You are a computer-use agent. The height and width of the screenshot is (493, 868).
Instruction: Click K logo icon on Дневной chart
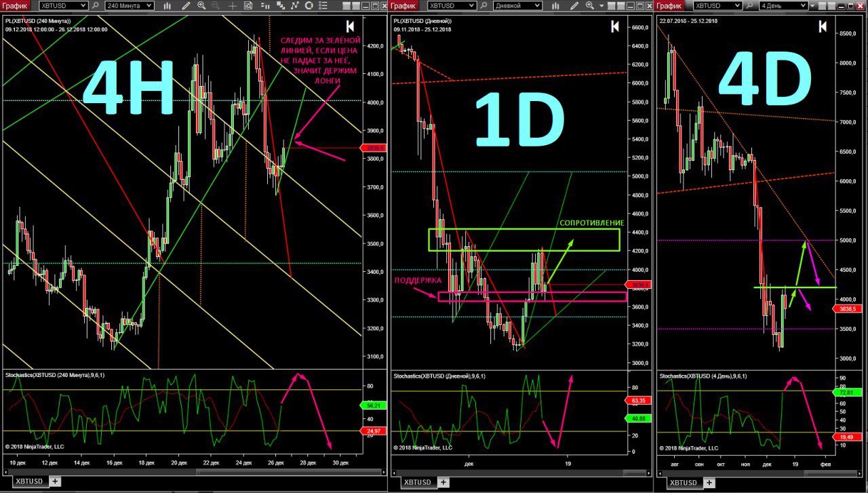click(x=614, y=26)
